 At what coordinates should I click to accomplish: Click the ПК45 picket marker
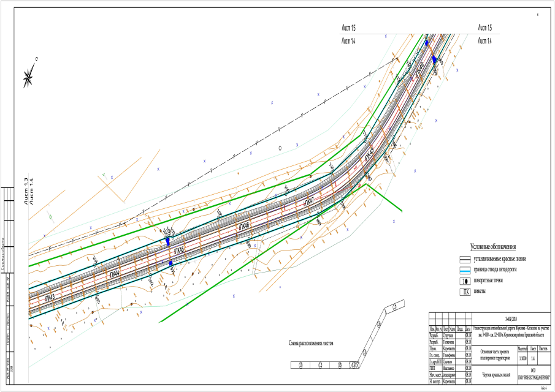(179, 251)
